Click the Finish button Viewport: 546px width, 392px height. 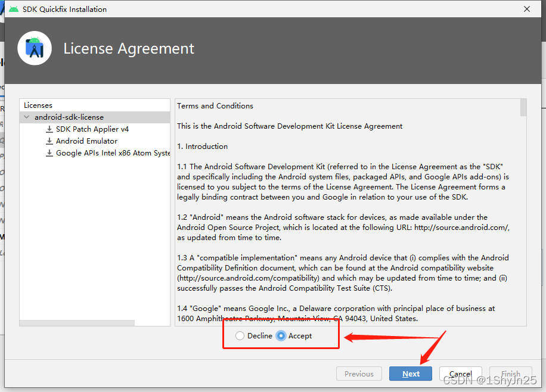coord(510,374)
